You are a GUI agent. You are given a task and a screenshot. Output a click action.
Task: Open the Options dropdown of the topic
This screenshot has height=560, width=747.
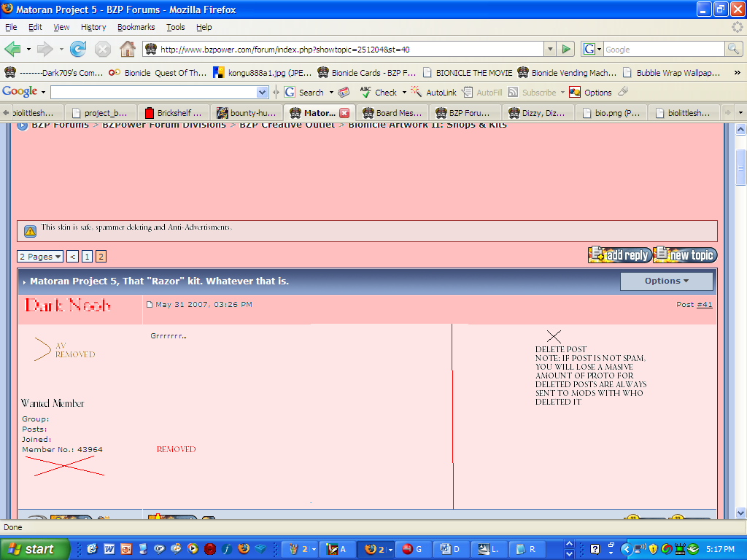point(666,281)
